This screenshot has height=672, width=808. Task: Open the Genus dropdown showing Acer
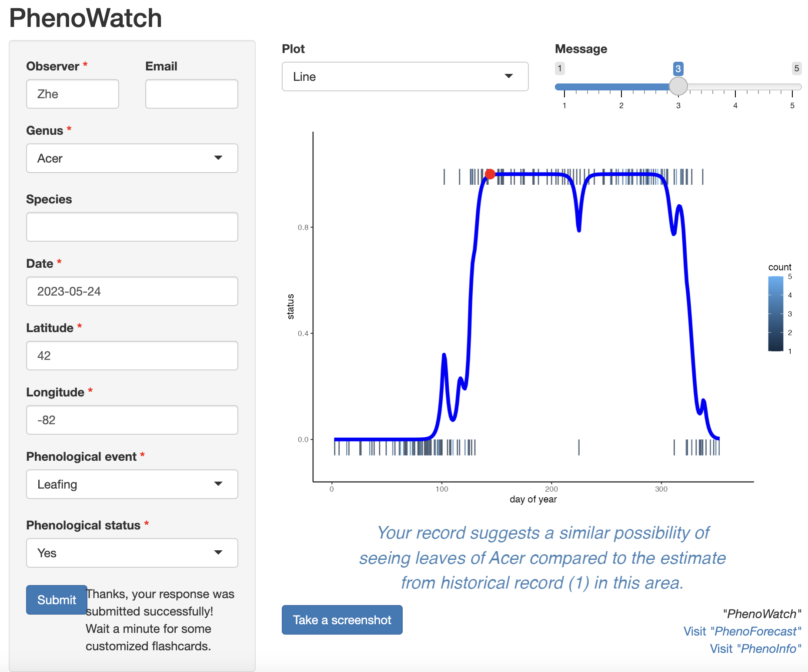tap(132, 158)
